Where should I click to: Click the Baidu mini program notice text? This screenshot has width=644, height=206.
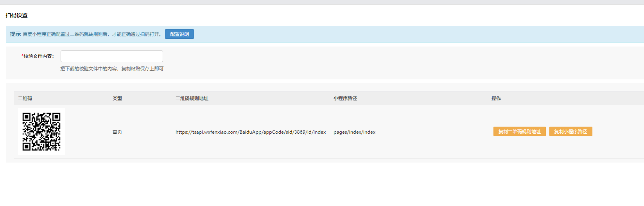coord(92,34)
